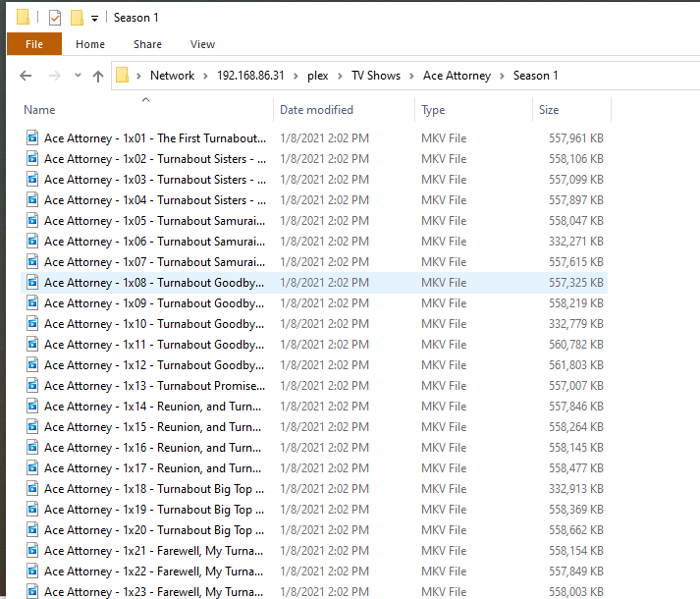Click file icon for episode 1x06
700x599 pixels.
coord(32,242)
